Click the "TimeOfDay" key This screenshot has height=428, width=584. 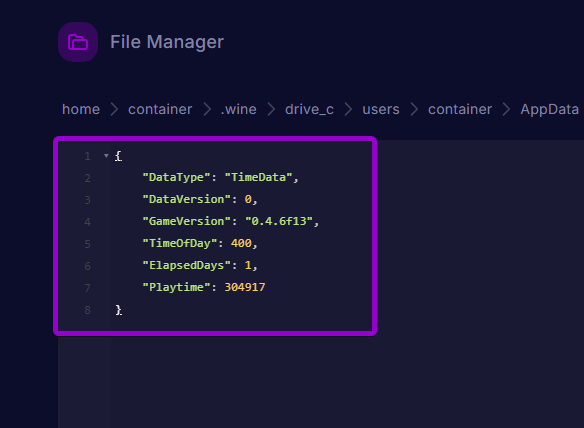point(180,243)
